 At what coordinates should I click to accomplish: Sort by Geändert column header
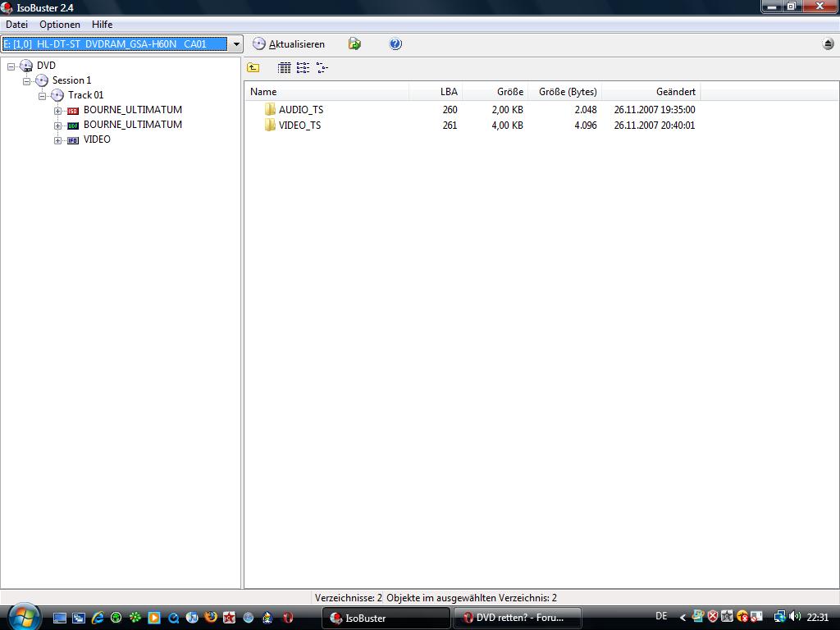651,92
